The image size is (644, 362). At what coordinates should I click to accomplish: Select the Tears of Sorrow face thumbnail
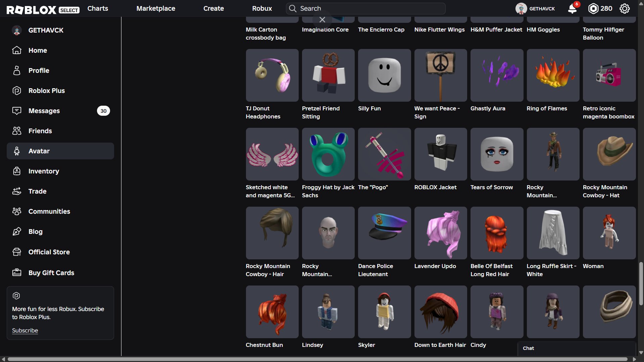coord(497,154)
